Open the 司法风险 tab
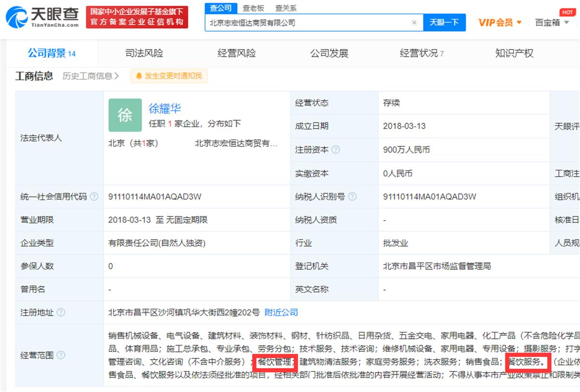Screen dimensions: 580x392 [x=144, y=53]
